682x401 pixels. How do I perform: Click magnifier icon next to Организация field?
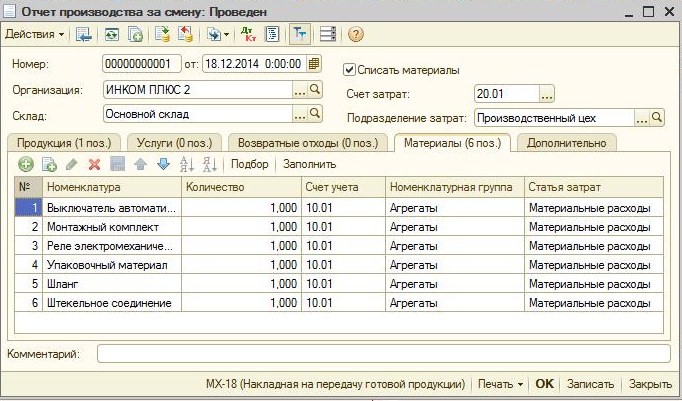point(315,90)
